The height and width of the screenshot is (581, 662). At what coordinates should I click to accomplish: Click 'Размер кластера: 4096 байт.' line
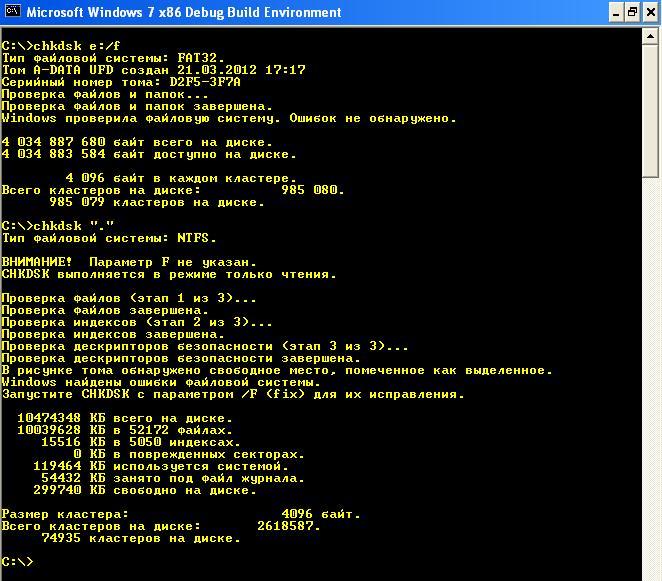pos(181,514)
